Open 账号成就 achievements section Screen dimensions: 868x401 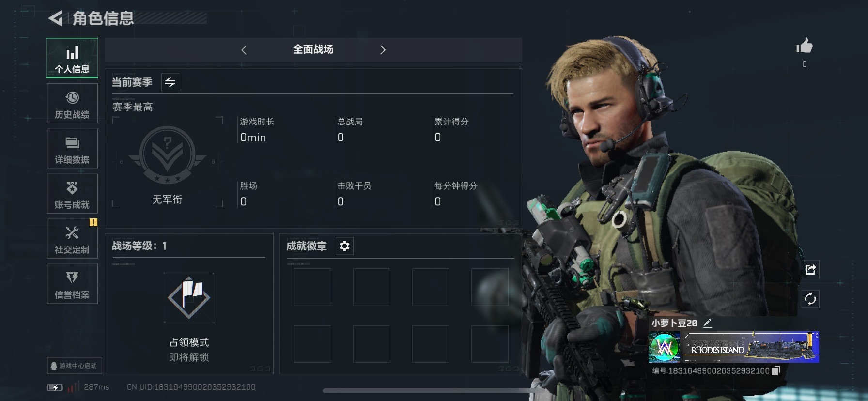pos(72,194)
